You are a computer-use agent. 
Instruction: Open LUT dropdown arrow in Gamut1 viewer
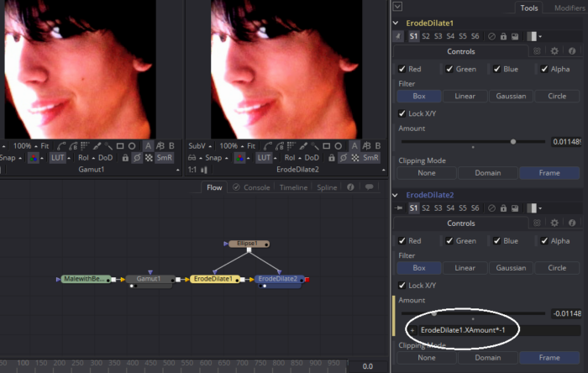click(69, 158)
